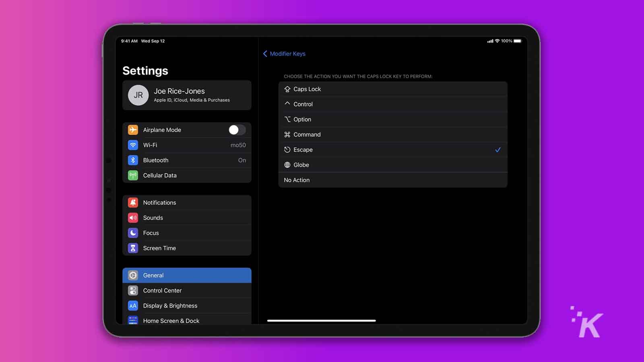Choose Globe as the action
Screen dimensions: 644x362
[x=393, y=165]
